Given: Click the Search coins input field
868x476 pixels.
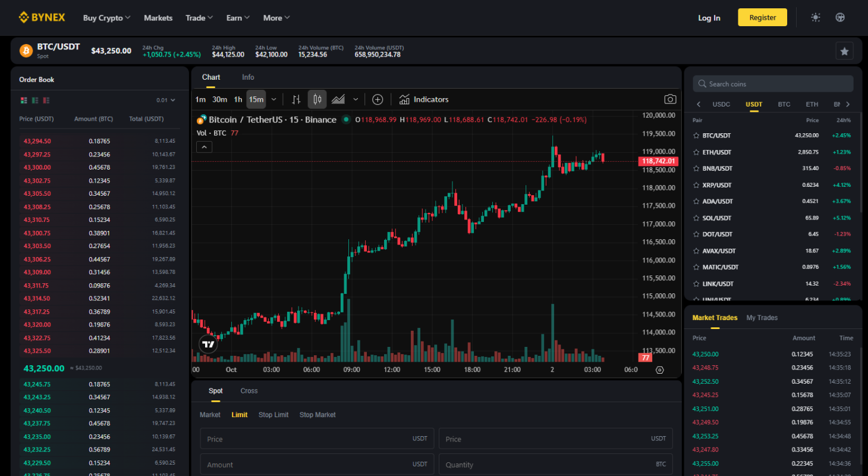Looking at the screenshot, I should pos(773,84).
